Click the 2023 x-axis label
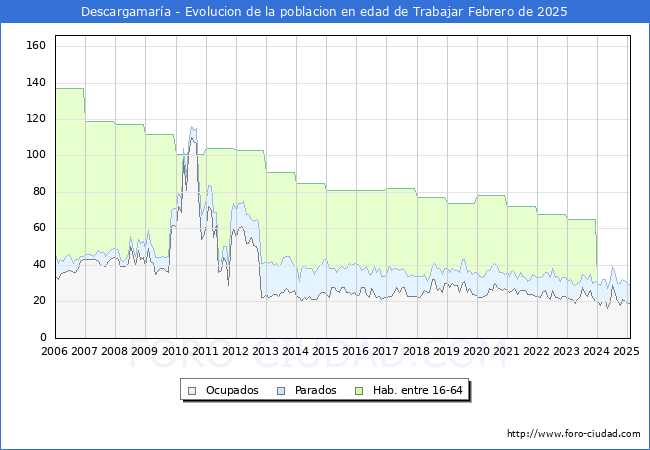The image size is (650, 450). click(x=567, y=351)
